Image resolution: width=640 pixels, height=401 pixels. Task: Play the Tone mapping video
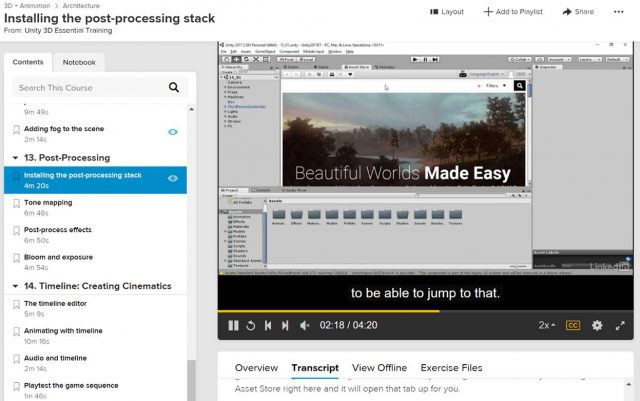(48, 203)
